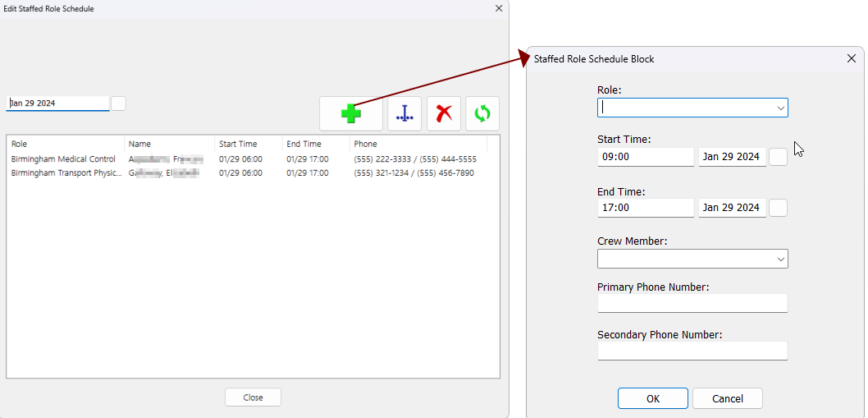
Task: Click the Start Time date field Jan 29 2024
Action: [733, 157]
